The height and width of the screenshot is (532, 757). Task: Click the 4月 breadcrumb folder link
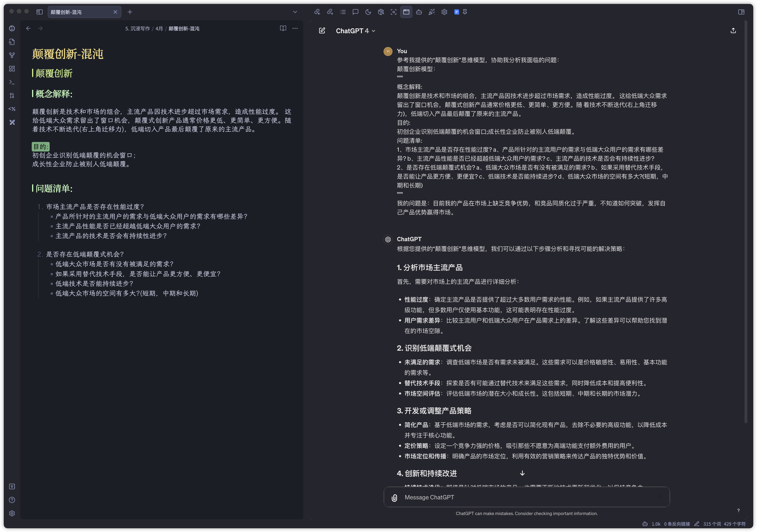tap(159, 29)
